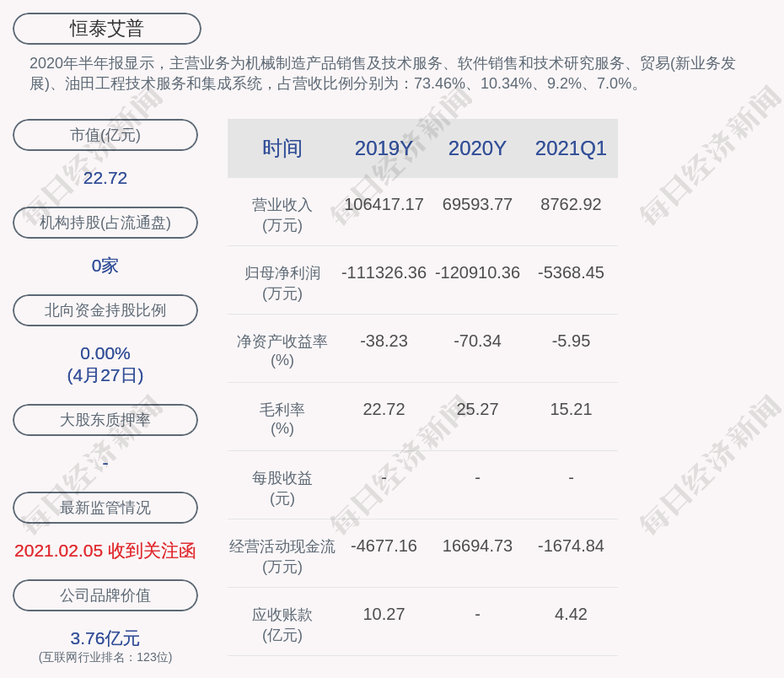Screen dimensions: 784x678
Task: Select the 2020Y column header
Action: (x=477, y=148)
